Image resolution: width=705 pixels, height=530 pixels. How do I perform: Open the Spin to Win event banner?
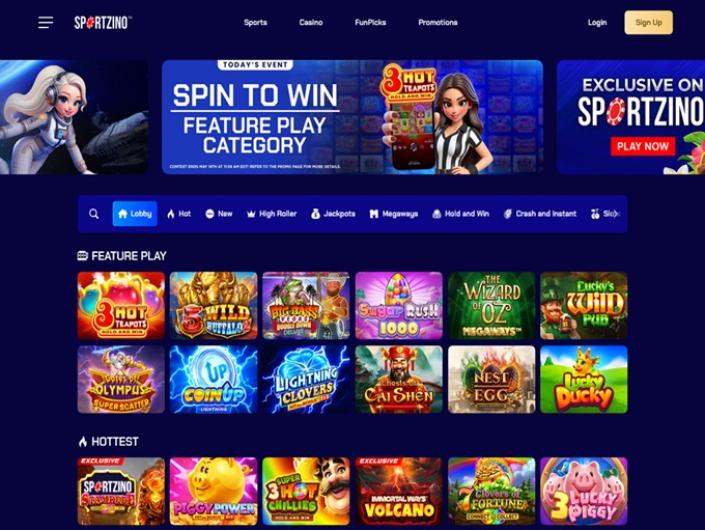(x=352, y=117)
